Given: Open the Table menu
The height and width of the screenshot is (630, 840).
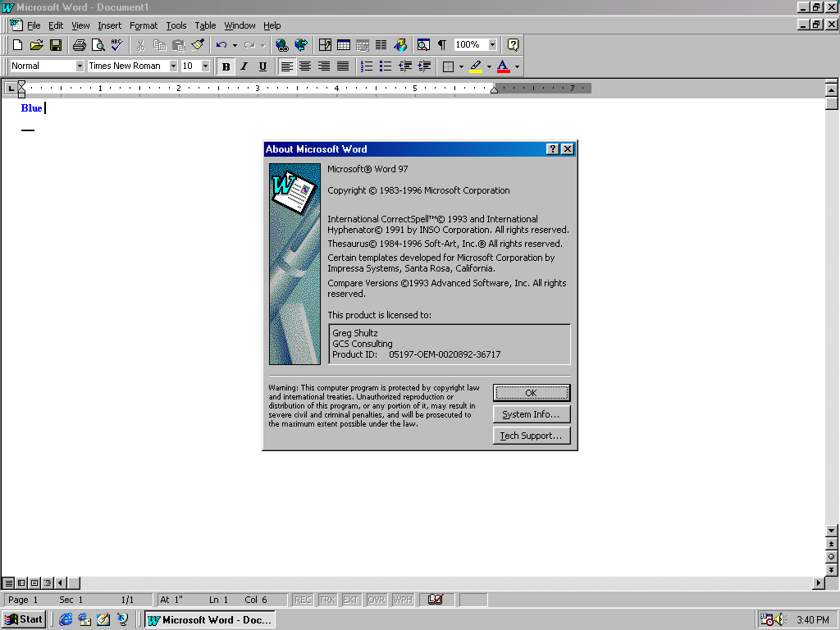Looking at the screenshot, I should click(x=205, y=25).
